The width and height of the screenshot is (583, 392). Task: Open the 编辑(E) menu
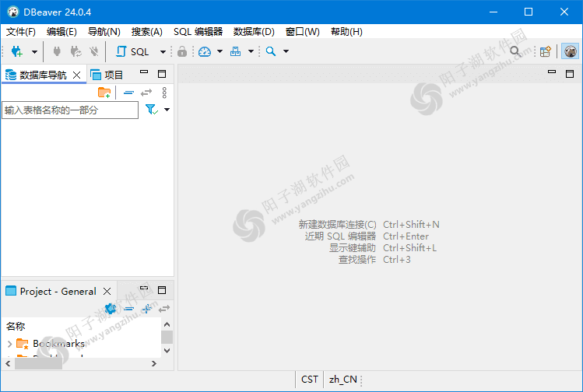[x=61, y=32]
